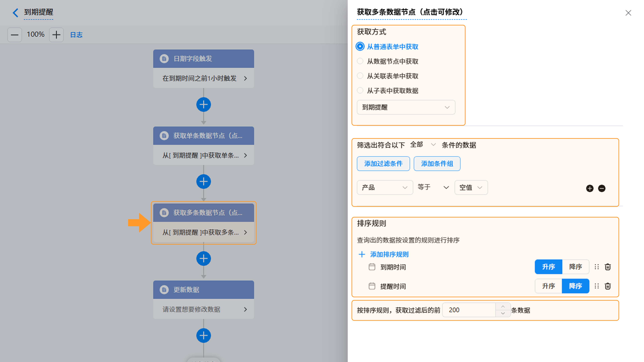Click the 添加过滤条件 button
The image size is (644, 362).
383,164
